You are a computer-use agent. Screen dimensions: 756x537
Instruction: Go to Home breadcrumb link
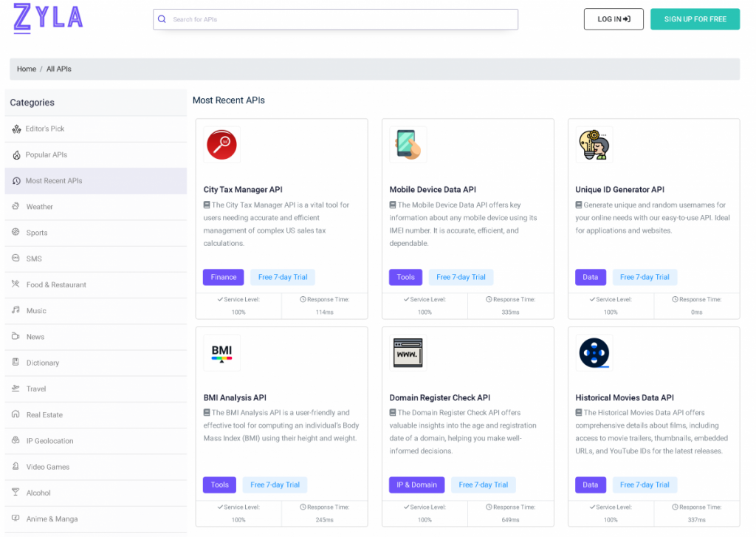(x=27, y=69)
